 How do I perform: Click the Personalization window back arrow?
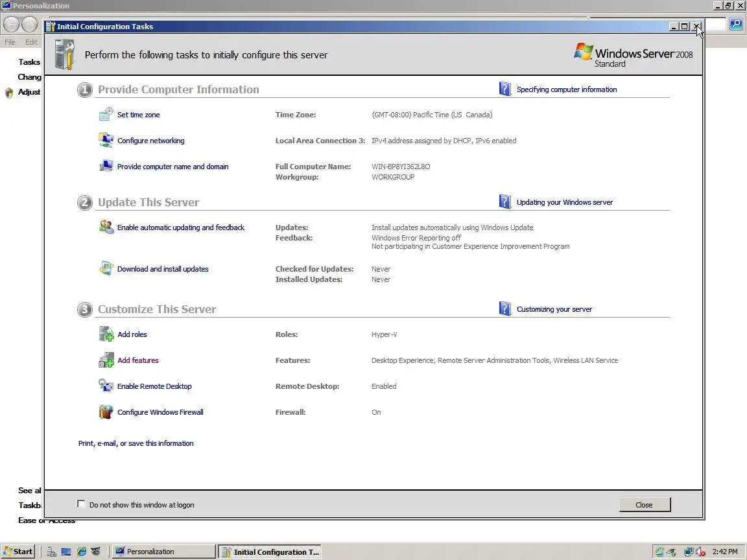click(12, 24)
